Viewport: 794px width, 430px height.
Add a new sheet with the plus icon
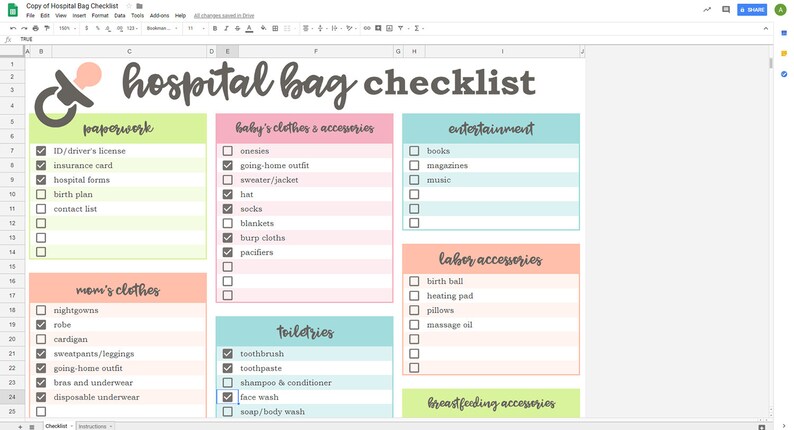[x=20, y=426]
